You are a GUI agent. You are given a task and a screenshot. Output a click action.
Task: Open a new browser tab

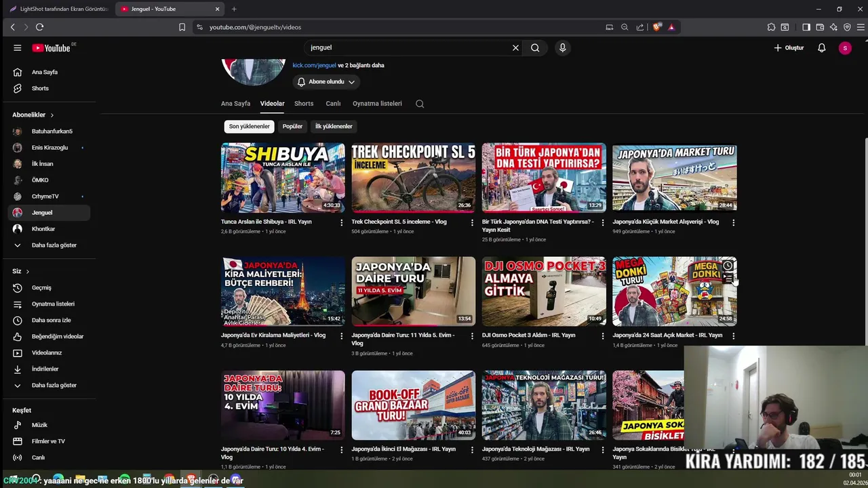(234, 9)
